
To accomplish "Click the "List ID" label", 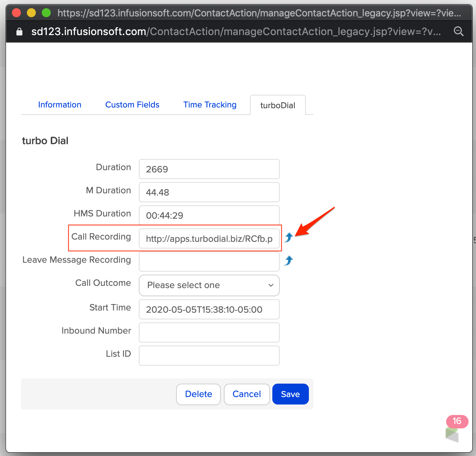I will [118, 354].
